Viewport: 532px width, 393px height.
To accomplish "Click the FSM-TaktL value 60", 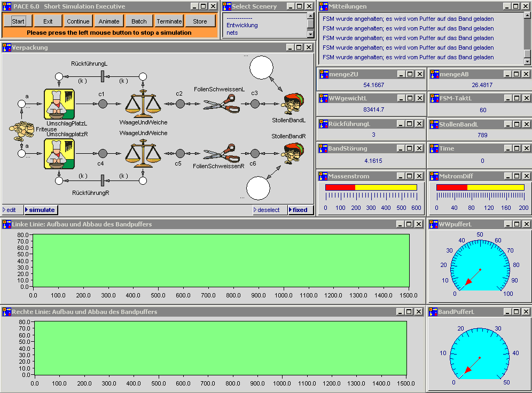I will coord(483,110).
